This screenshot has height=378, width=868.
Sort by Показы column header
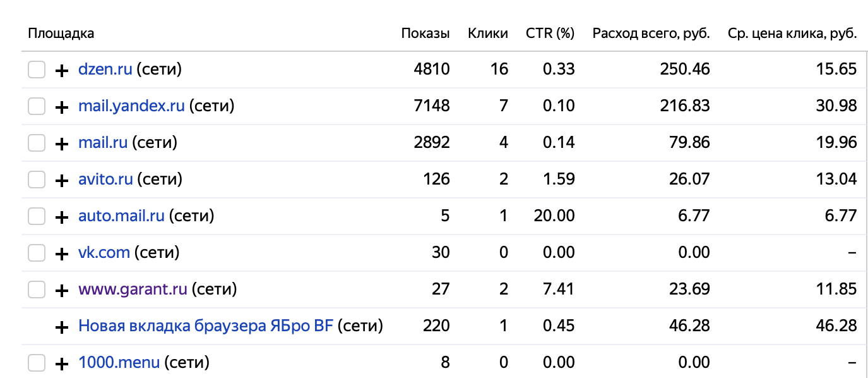(x=425, y=34)
